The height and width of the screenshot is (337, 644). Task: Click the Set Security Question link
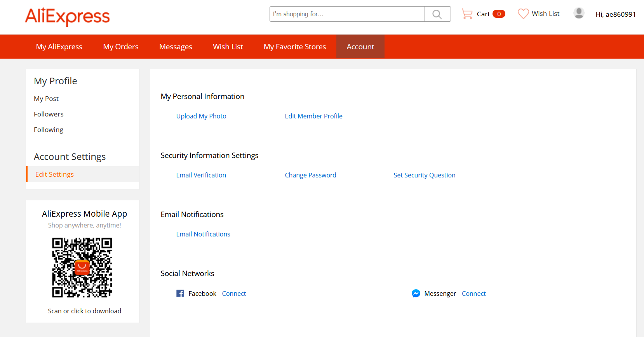pos(425,175)
